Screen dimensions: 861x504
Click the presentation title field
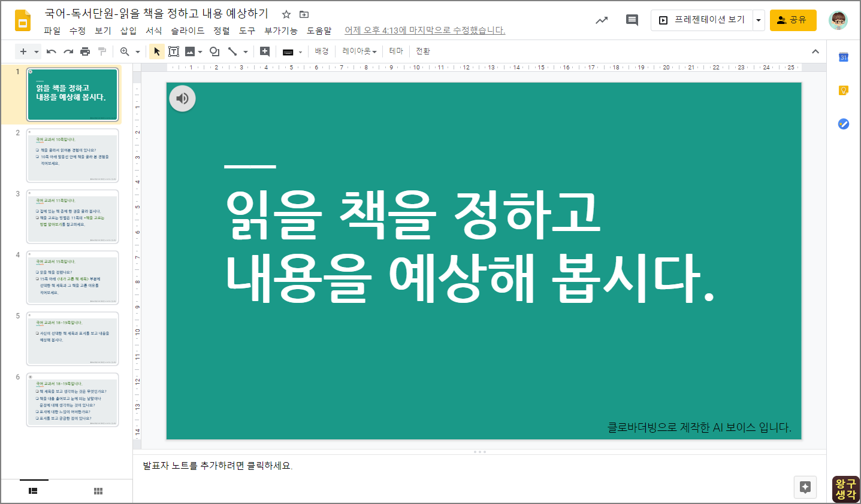coord(156,14)
